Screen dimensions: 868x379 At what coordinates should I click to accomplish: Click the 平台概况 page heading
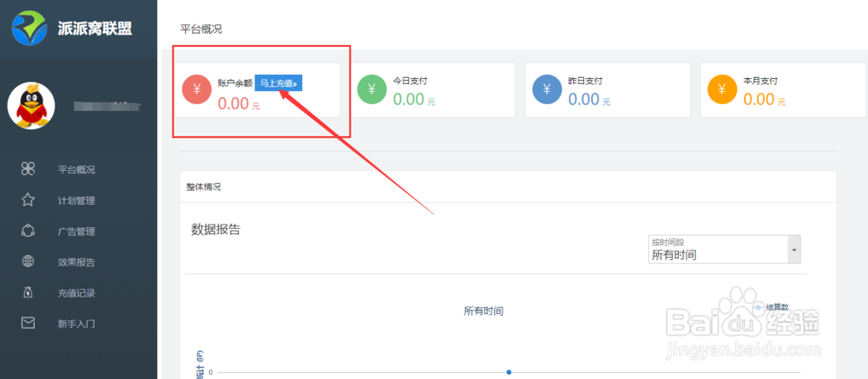pyautogui.click(x=201, y=29)
